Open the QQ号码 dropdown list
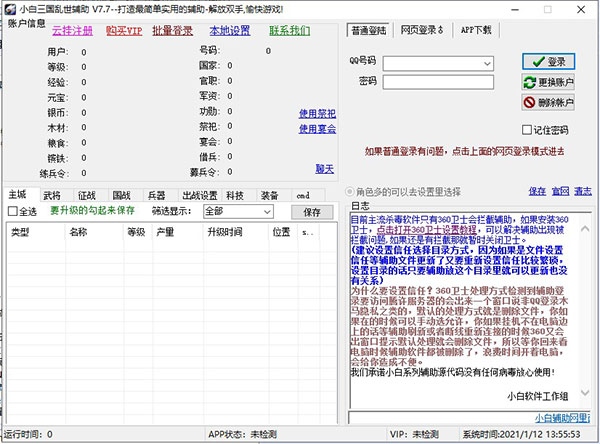Image resolution: width=600 pixels, height=444 pixels. (x=487, y=64)
